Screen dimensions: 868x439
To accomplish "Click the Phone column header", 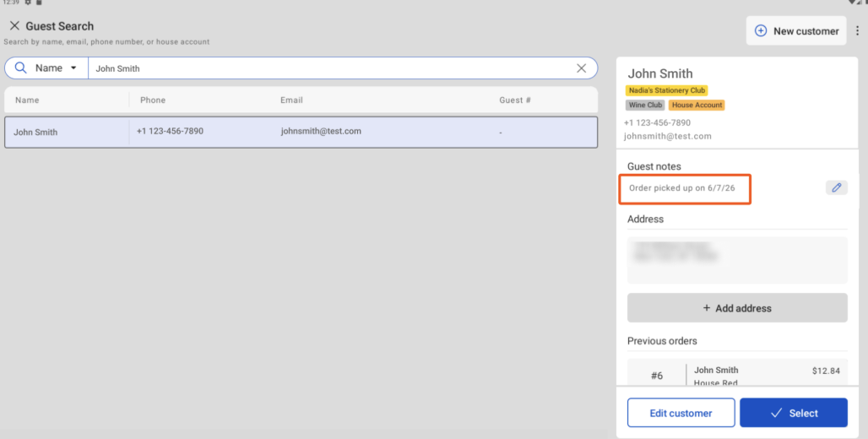I will 153,100.
